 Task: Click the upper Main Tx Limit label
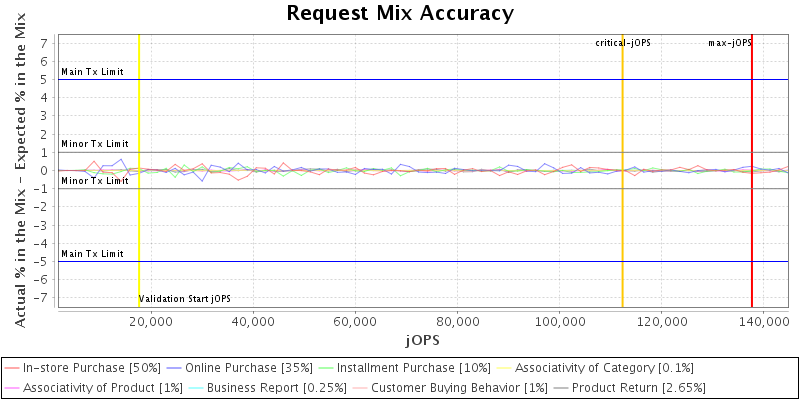pos(92,72)
